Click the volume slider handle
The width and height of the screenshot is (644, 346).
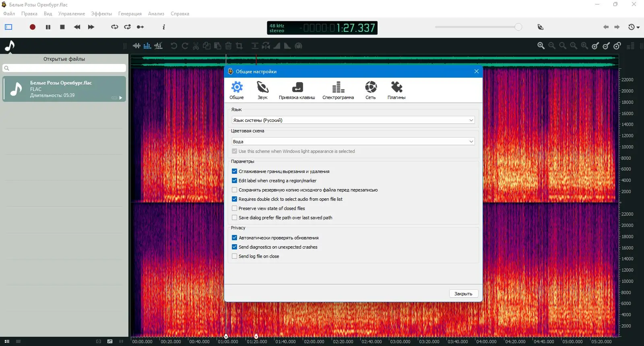coord(518,27)
